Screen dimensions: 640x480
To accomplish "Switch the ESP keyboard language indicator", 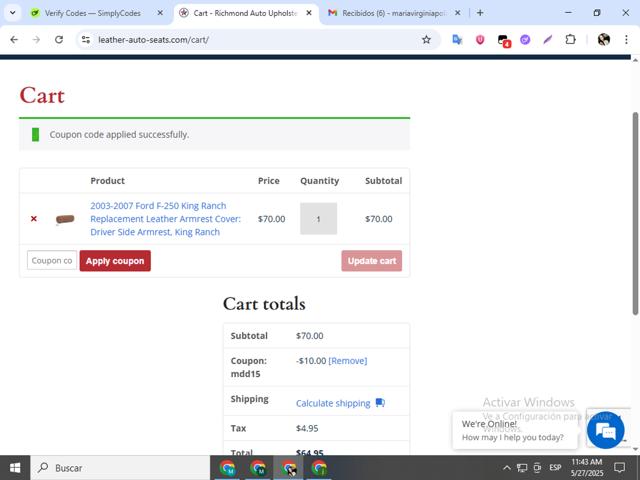I will click(x=555, y=468).
